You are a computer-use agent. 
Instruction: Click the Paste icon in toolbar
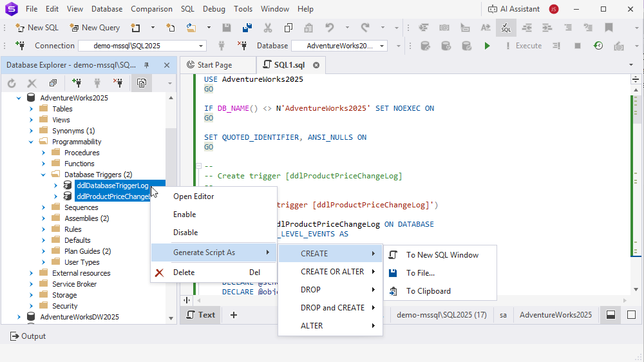pyautogui.click(x=308, y=28)
